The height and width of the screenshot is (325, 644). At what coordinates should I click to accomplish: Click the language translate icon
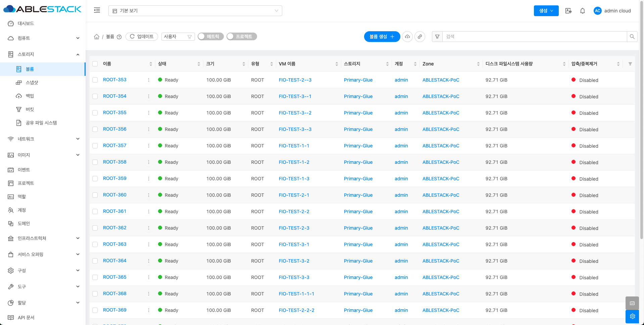coord(568,11)
